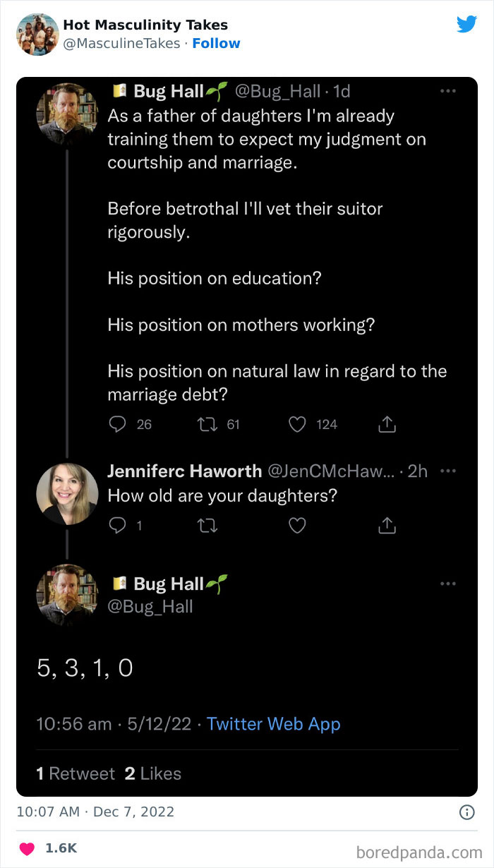This screenshot has width=494, height=868.
Task: Click the Twitter bird logo
Action: click(x=466, y=24)
